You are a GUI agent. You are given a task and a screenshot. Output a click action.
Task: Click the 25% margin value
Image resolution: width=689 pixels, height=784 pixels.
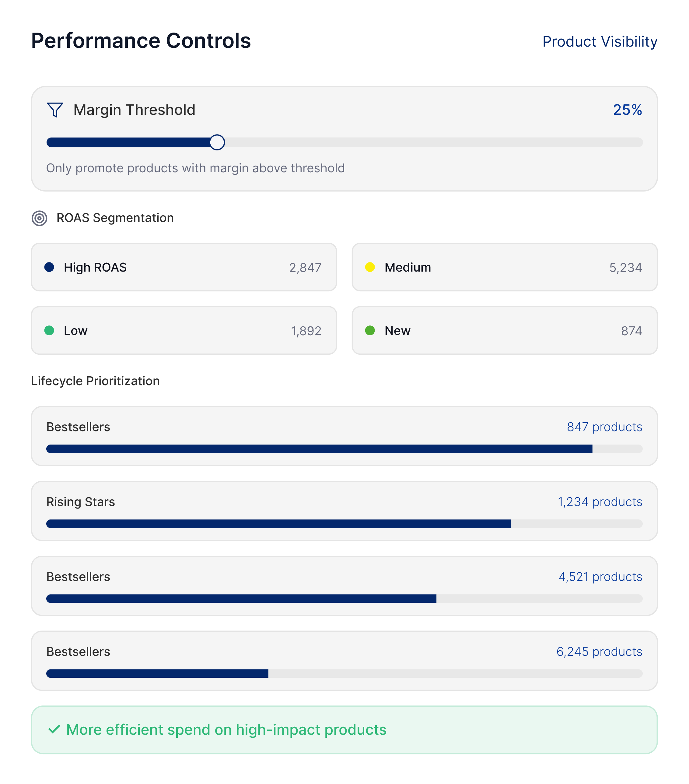(x=627, y=110)
